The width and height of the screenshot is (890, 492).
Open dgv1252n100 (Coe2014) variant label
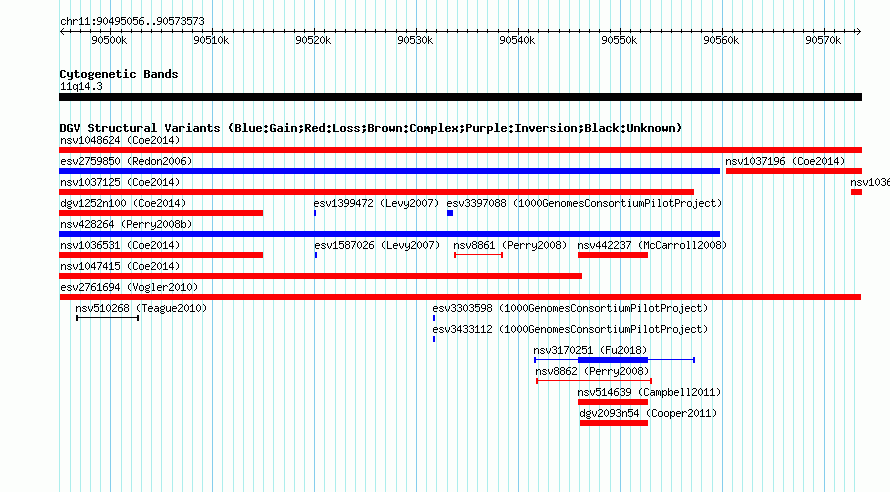tap(123, 203)
